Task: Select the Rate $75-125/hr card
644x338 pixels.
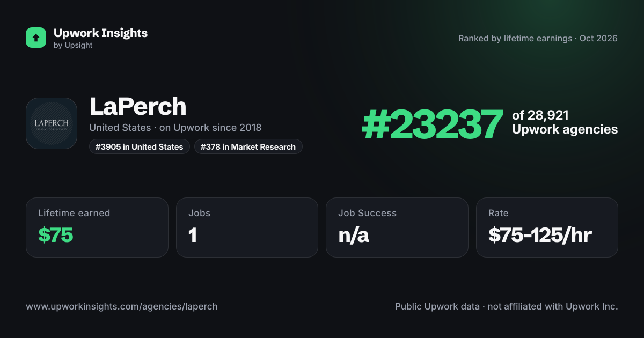Action: coord(547,227)
